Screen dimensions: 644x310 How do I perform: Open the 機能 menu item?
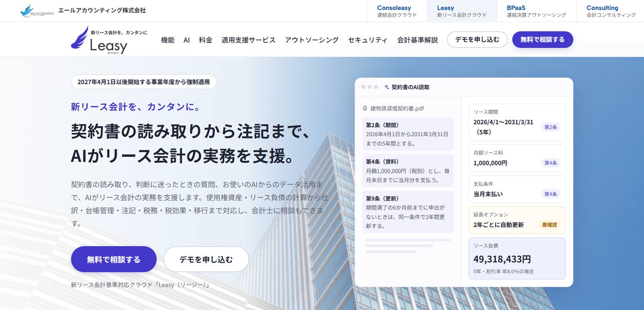coord(168,40)
